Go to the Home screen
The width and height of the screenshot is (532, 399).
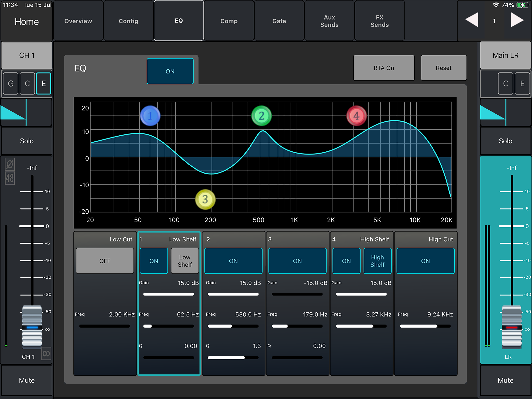click(27, 22)
